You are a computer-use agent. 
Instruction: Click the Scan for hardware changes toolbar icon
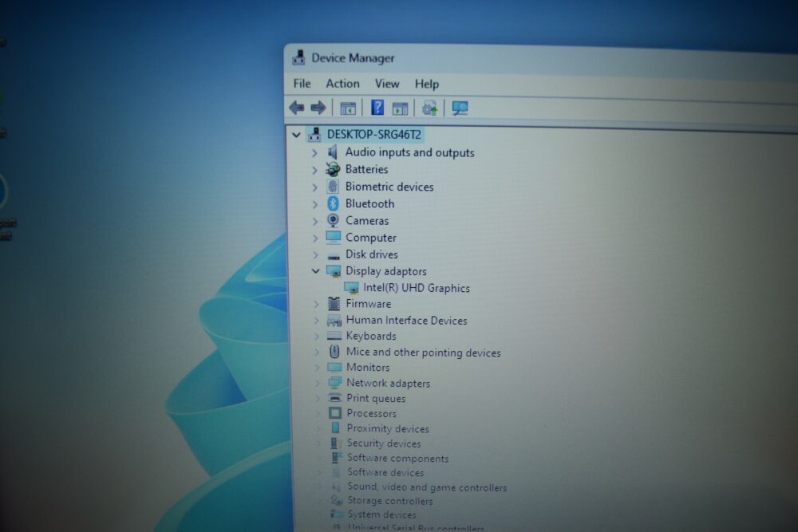point(460,108)
